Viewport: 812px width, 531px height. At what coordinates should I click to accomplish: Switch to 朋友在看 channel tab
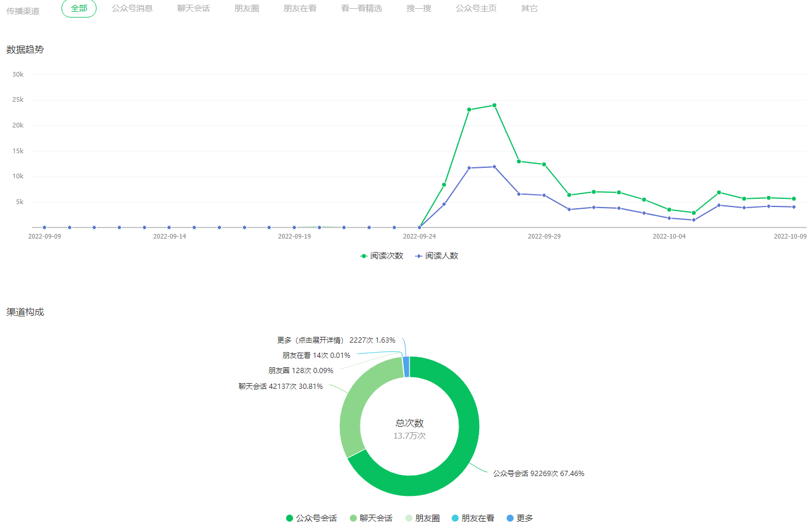(x=300, y=8)
